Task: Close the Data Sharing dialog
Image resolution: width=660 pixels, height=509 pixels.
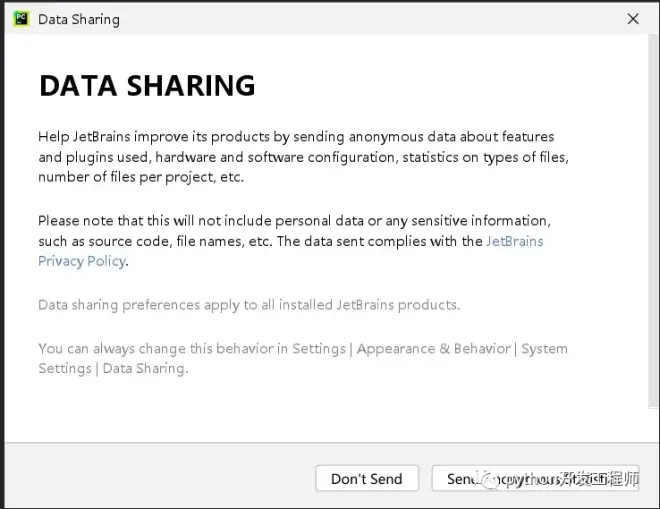Action: [633, 19]
